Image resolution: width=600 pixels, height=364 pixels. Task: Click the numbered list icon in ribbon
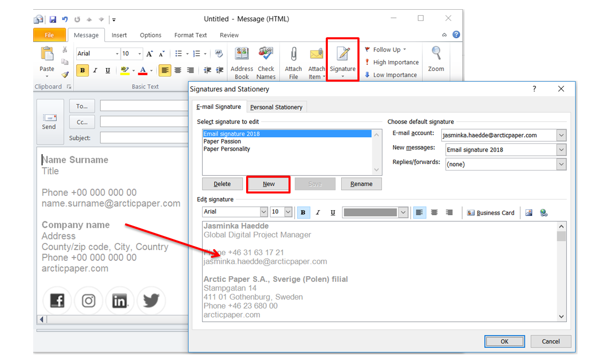coord(197,54)
